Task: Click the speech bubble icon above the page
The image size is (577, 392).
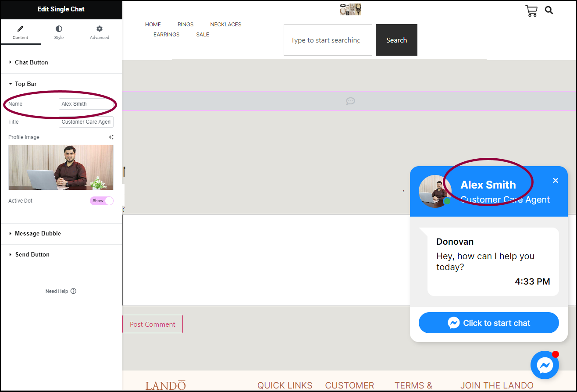Action: coord(350,101)
